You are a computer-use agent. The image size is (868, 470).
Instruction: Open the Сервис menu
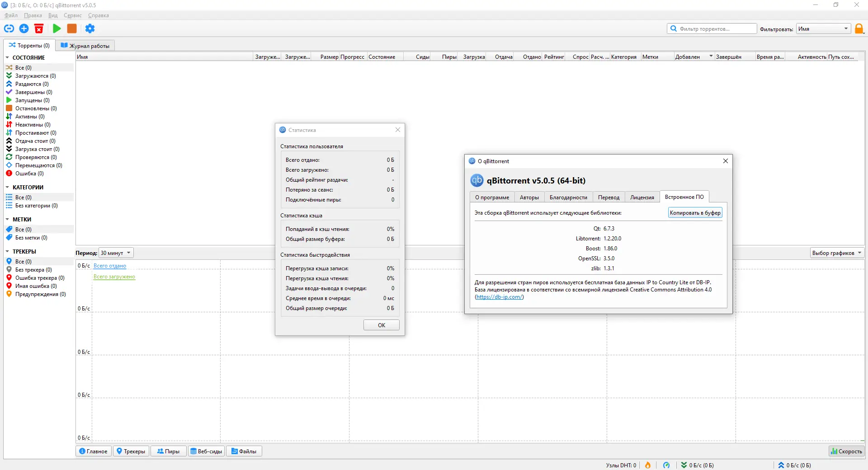[73, 15]
